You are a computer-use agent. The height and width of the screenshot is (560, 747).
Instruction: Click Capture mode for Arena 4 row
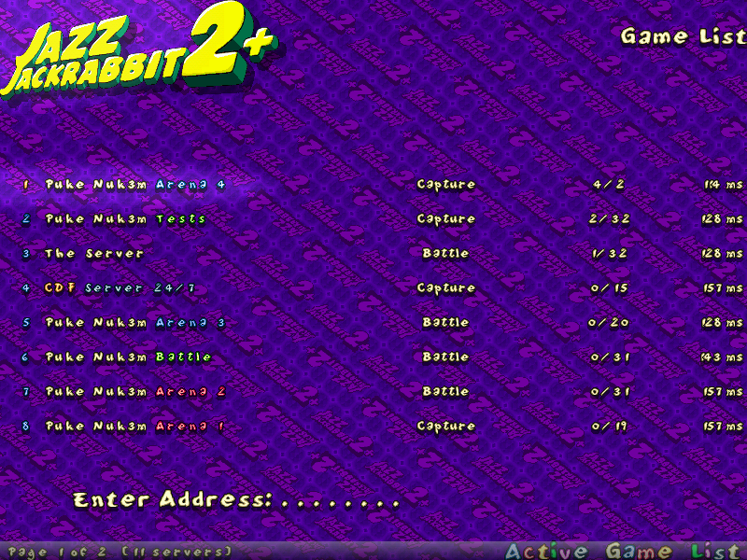446,185
